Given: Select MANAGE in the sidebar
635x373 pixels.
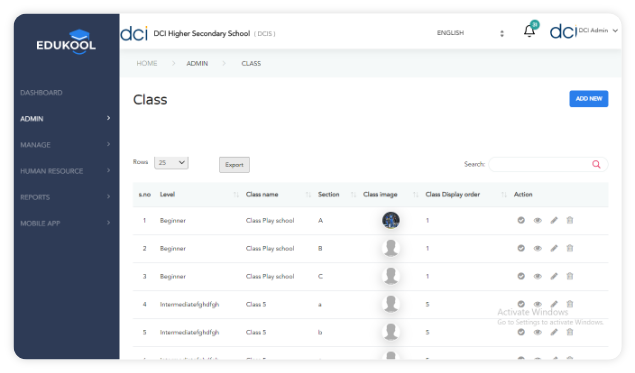Looking at the screenshot, I should (x=35, y=145).
